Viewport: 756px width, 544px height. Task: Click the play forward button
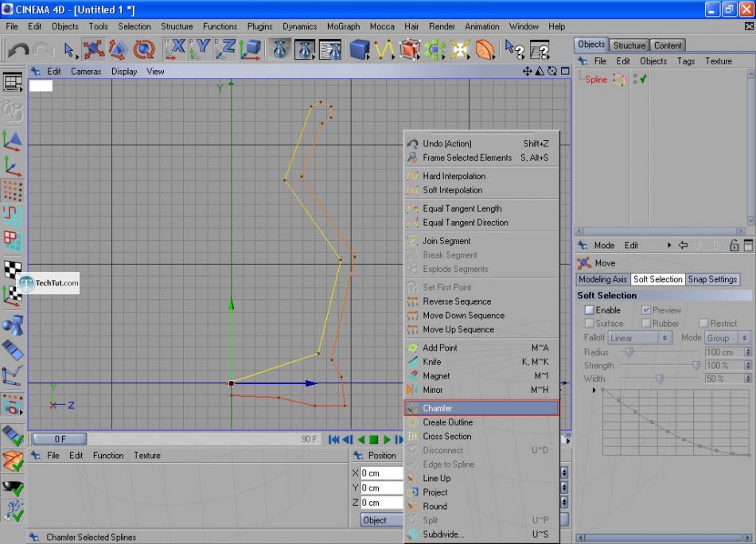387,440
